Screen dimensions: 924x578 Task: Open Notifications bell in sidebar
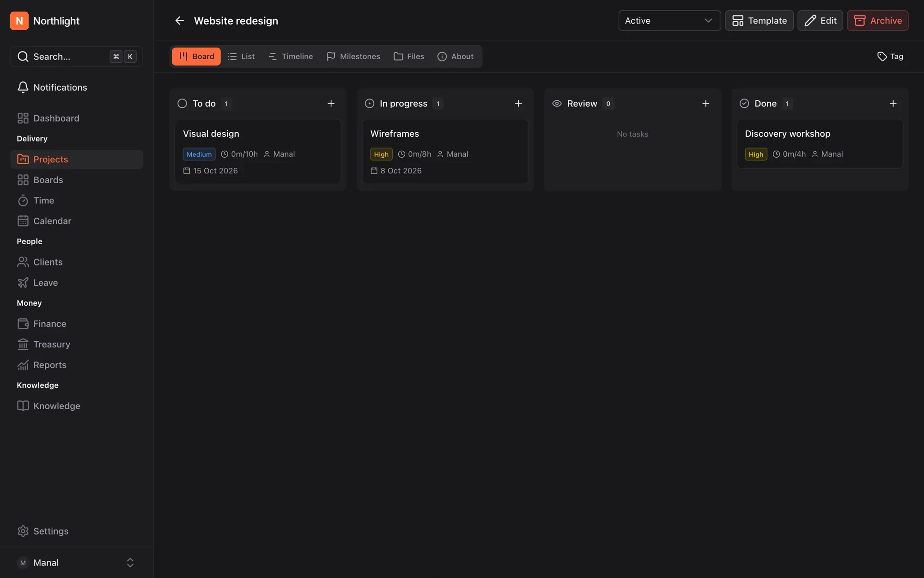77,87
